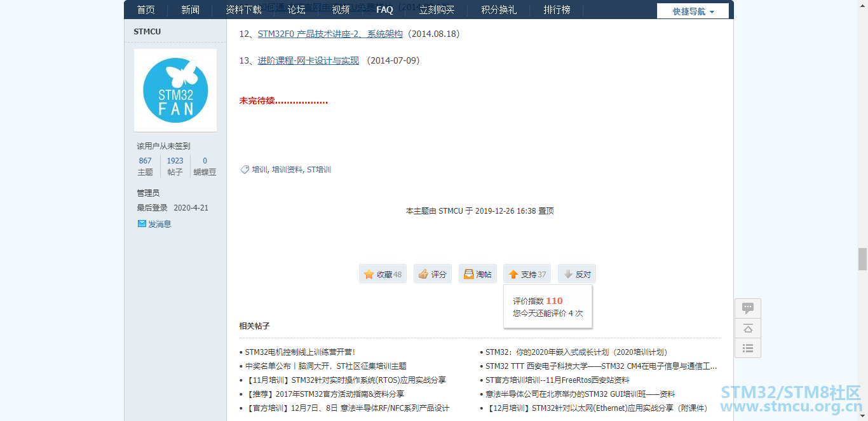Click the 管理员 role label
Image resolution: width=868 pixels, height=421 pixels.
148,193
